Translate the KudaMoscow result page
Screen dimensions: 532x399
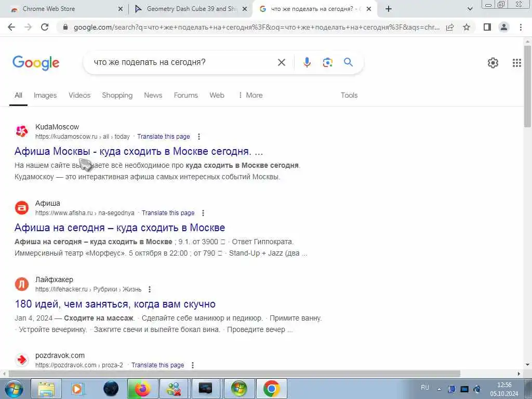click(x=164, y=137)
